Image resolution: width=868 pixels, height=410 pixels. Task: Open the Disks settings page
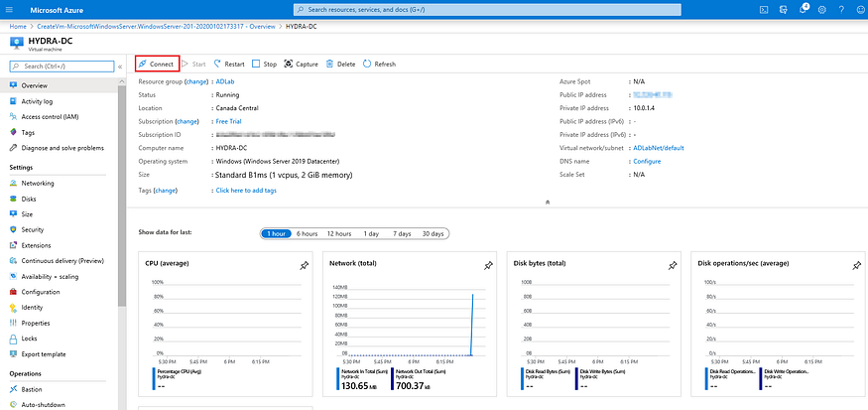pyautogui.click(x=31, y=198)
